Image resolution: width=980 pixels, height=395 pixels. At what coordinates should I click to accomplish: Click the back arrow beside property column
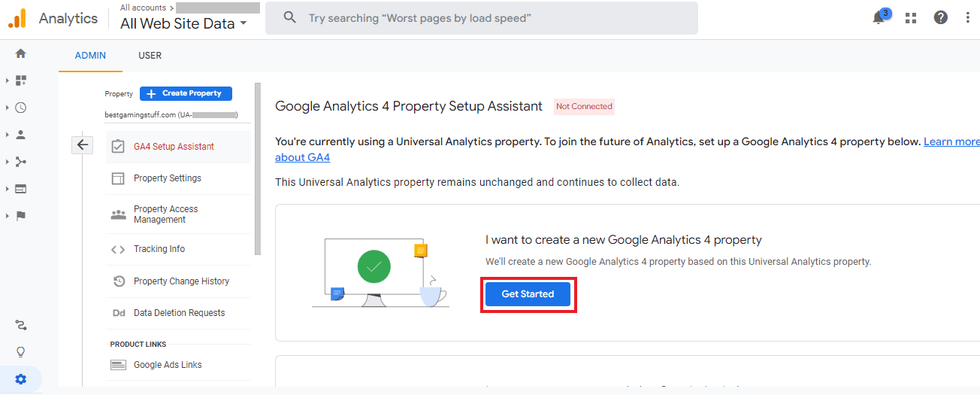click(83, 145)
